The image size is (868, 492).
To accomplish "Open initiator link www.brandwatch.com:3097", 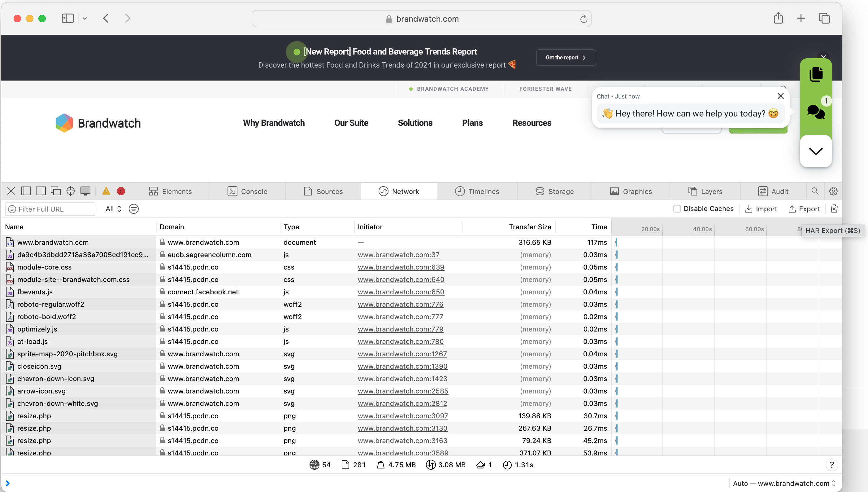I will [403, 416].
